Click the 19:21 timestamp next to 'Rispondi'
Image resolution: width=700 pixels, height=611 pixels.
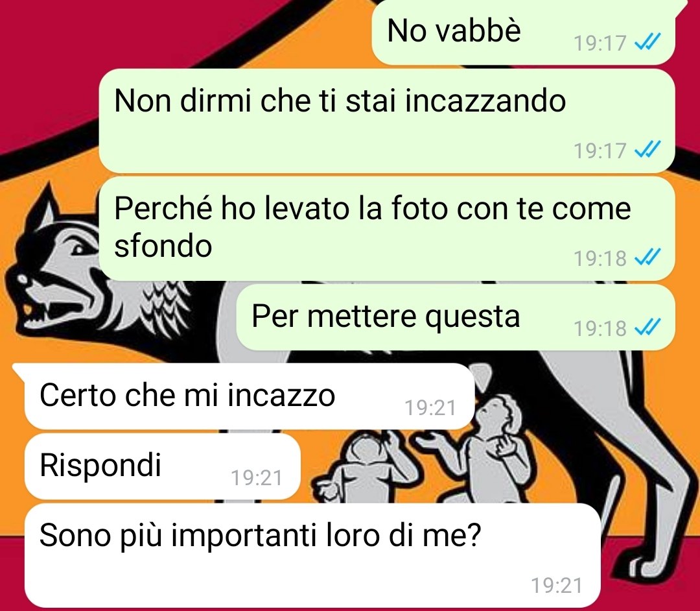257,478
